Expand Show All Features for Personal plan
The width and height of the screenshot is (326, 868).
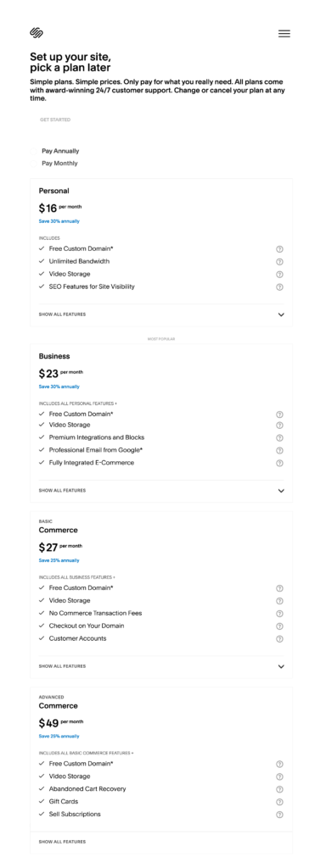[161, 314]
